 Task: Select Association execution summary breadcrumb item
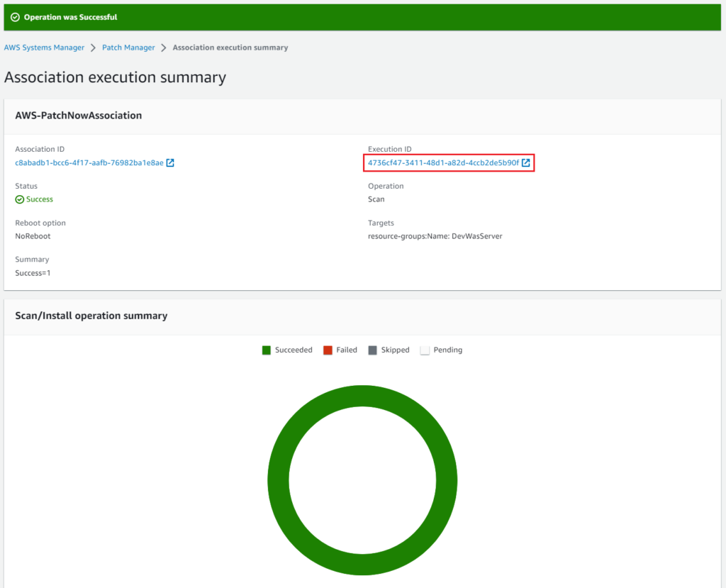[230, 48]
